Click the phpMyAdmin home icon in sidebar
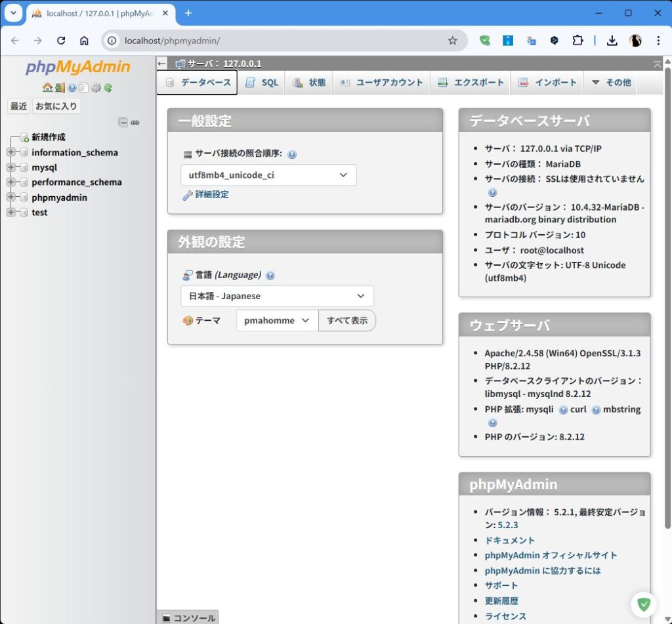This screenshot has height=624, width=672. [47, 87]
